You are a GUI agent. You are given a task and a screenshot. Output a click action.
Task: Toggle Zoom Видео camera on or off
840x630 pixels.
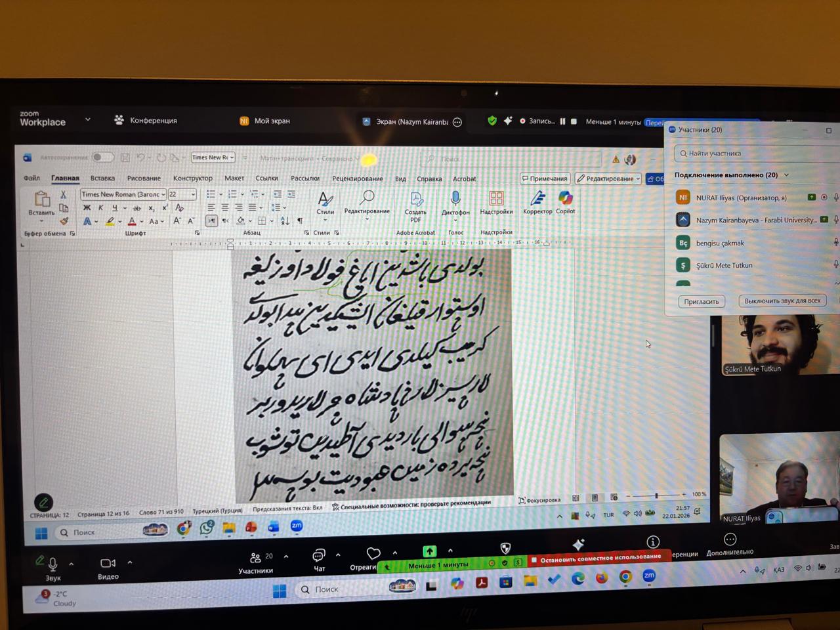tap(108, 566)
